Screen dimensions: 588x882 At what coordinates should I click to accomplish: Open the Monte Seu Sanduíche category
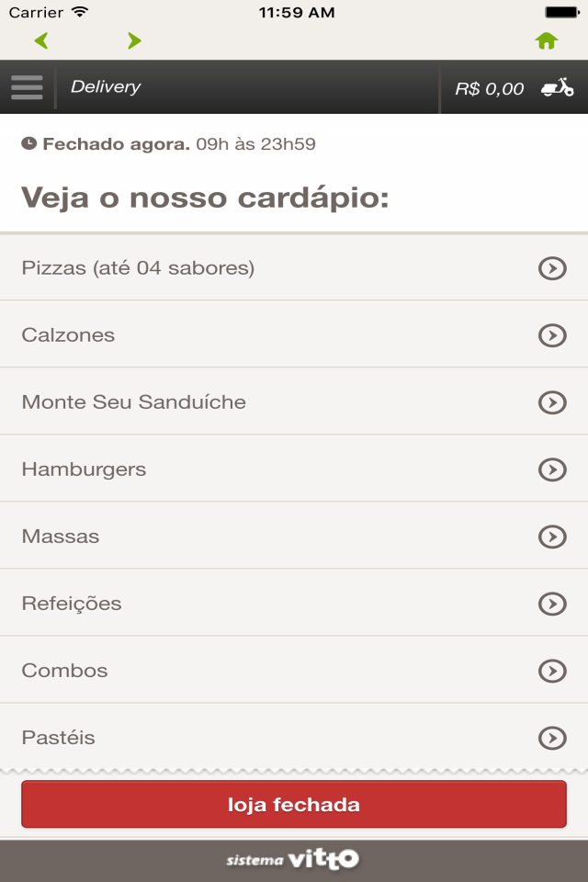click(294, 401)
